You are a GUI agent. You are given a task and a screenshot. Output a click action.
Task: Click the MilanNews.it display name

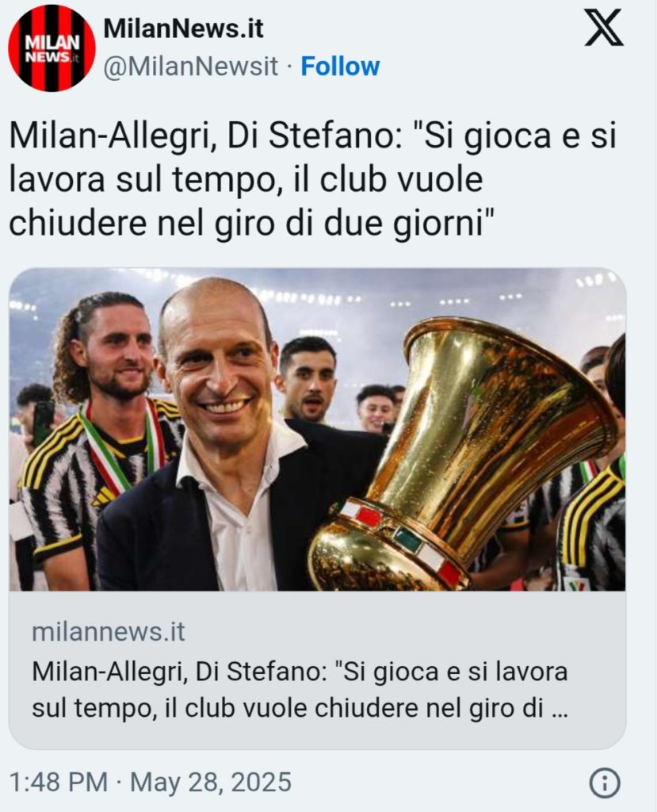183,29
